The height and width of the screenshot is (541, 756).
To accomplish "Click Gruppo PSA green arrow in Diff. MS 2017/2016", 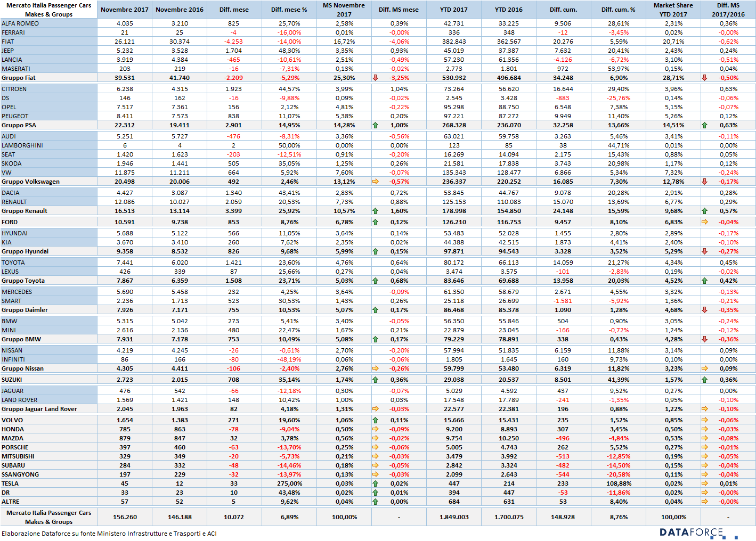I will [704, 125].
